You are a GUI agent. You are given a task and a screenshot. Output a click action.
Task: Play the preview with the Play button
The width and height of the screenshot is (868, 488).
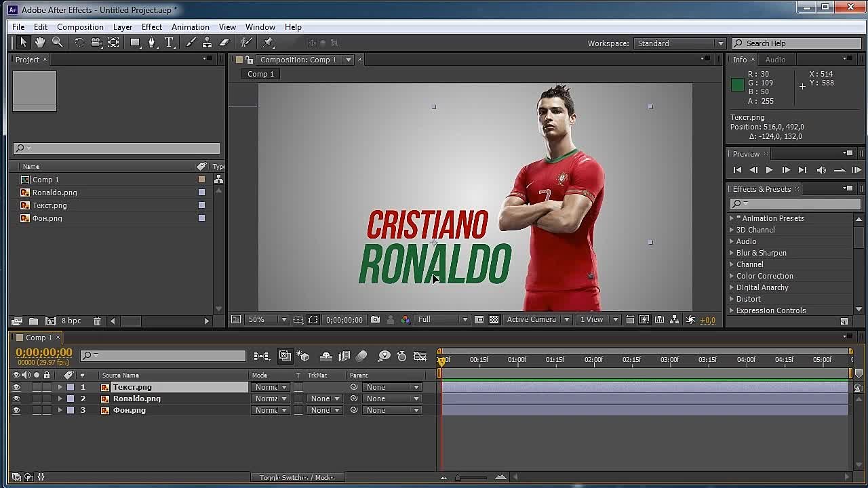click(769, 170)
